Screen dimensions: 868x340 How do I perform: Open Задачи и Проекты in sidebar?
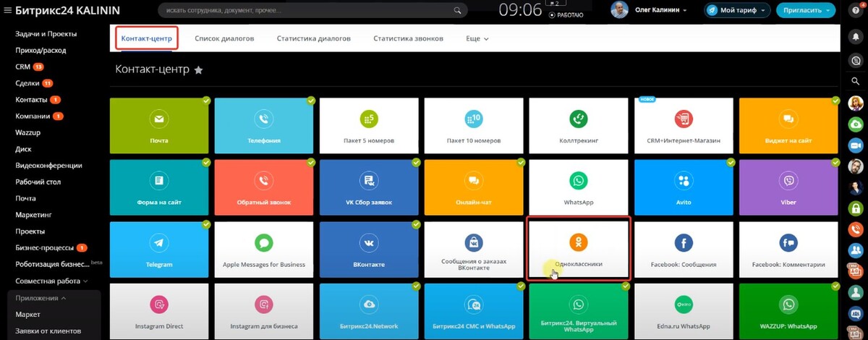46,34
